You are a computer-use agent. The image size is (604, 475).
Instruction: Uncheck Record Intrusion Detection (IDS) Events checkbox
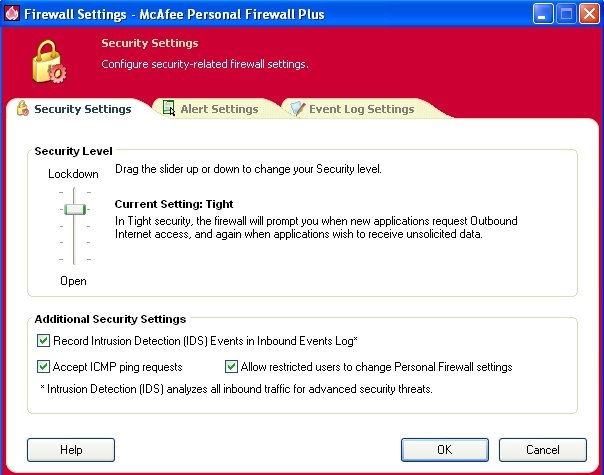[43, 341]
